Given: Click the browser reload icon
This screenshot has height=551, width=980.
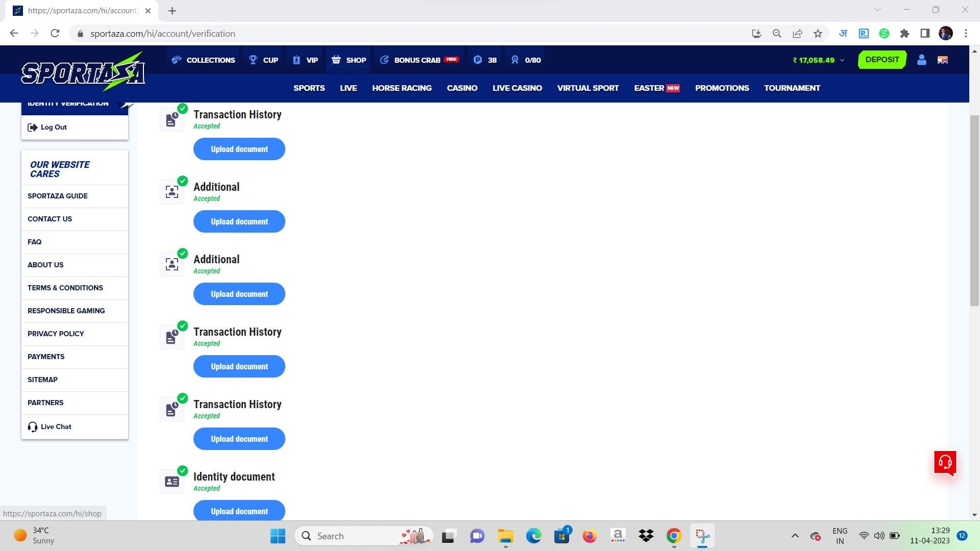Looking at the screenshot, I should 55,34.
